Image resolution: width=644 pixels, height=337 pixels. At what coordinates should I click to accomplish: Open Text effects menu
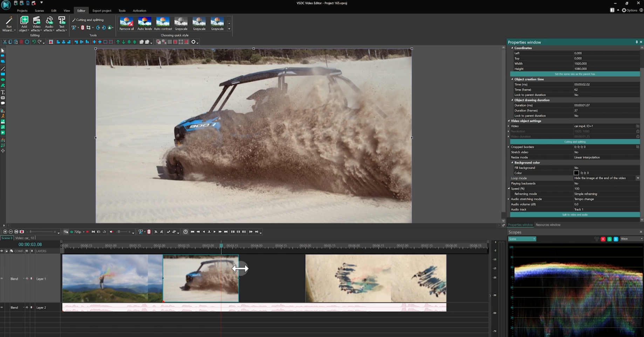click(62, 24)
